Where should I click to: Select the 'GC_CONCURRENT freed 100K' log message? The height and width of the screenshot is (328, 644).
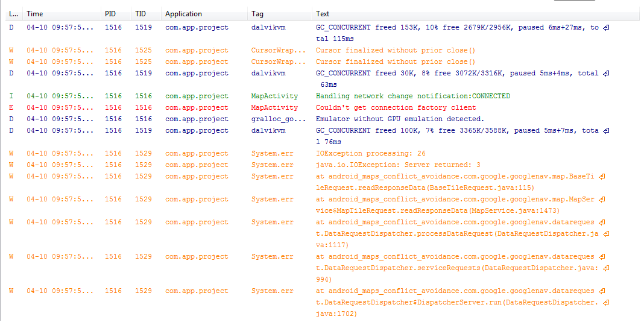pyautogui.click(x=462, y=136)
